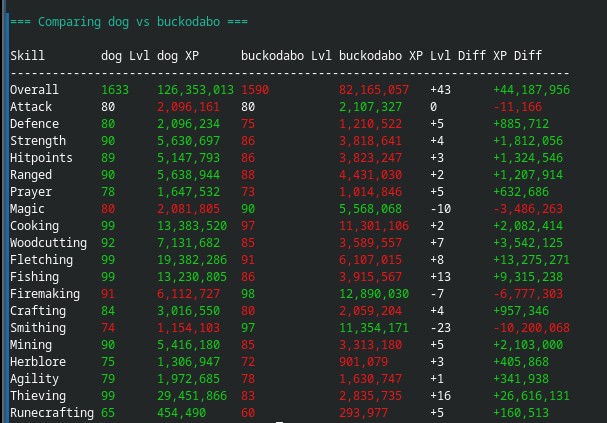Click dog Cooking XP 13,383,520
This screenshot has width=607, height=423.
pyautogui.click(x=192, y=226)
